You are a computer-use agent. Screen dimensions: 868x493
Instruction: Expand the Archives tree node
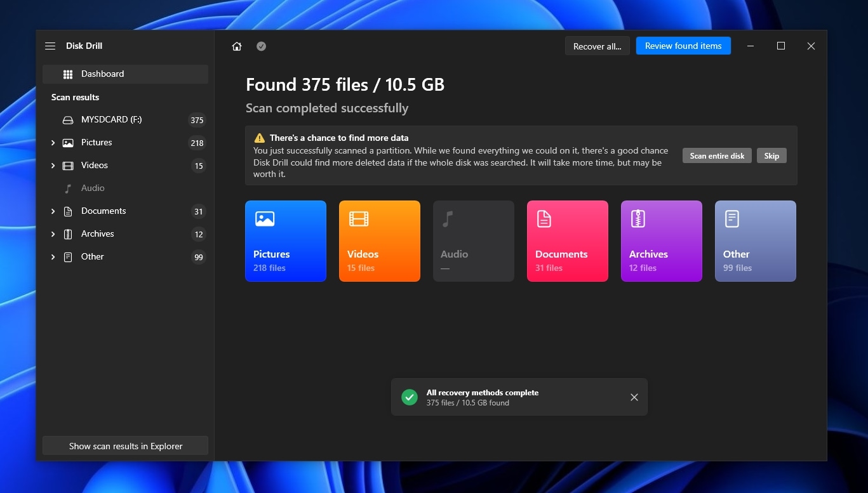53,234
